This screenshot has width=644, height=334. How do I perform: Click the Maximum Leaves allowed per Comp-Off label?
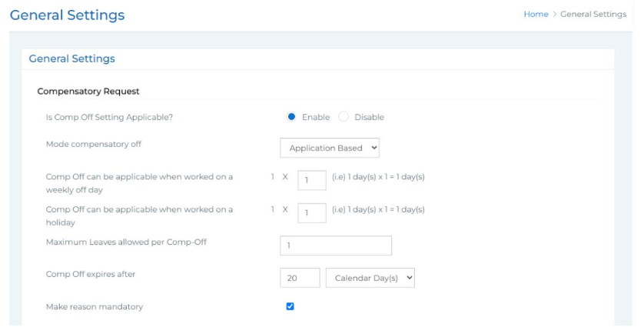(126, 242)
